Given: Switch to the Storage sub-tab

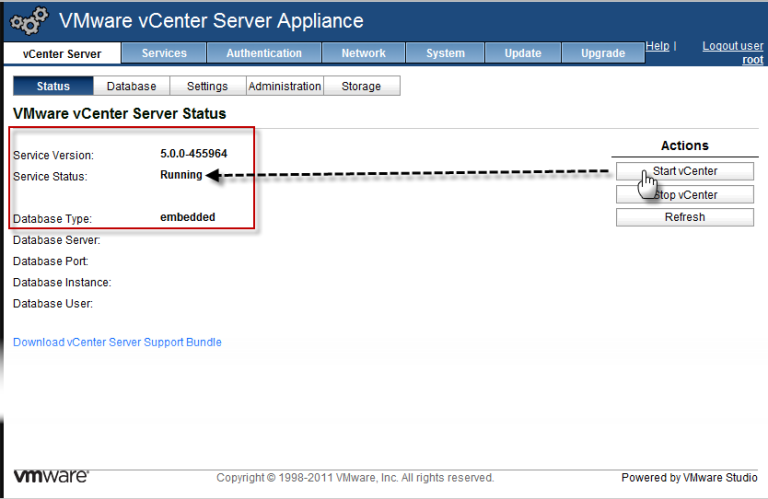Looking at the screenshot, I should click(361, 86).
